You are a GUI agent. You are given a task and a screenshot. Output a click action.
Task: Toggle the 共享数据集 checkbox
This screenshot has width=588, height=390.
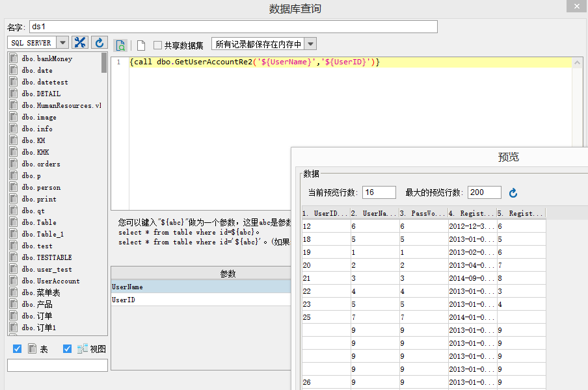pos(157,45)
